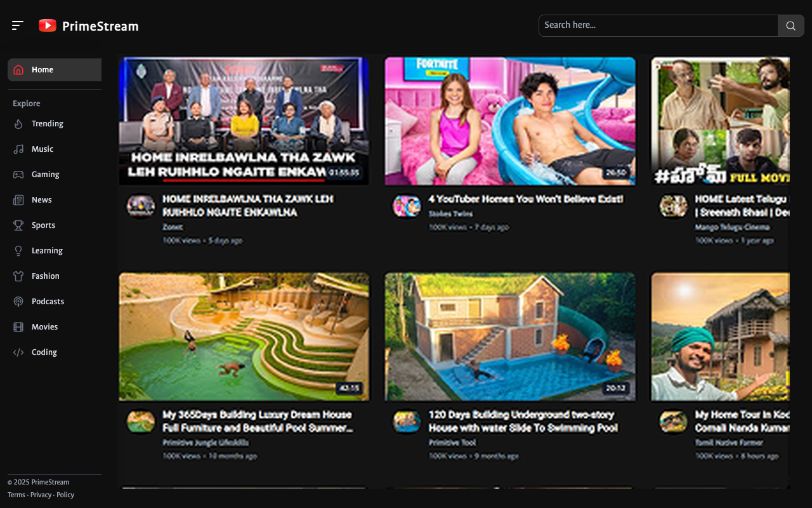Open the Tamil Native Farmer channel avatar

[673, 422]
